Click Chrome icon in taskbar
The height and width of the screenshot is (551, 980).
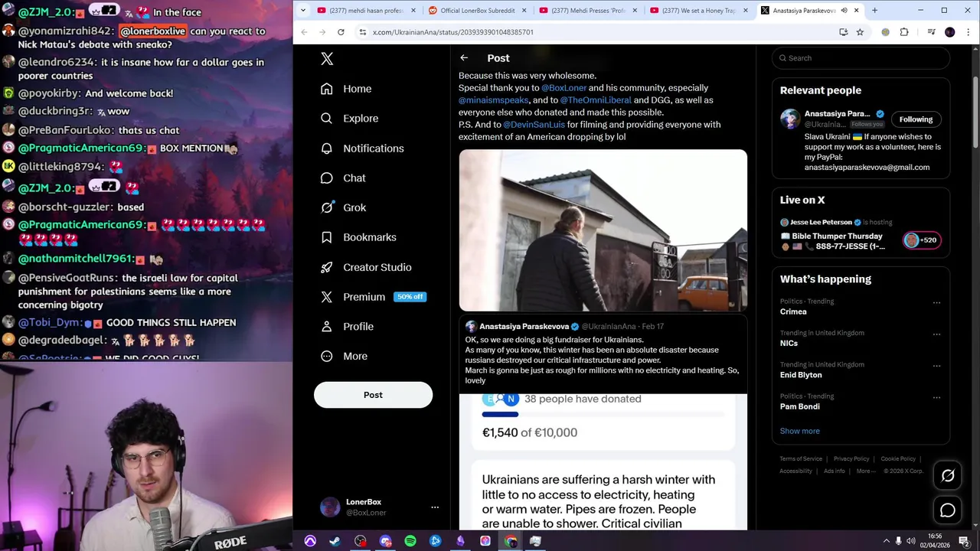[x=511, y=541]
